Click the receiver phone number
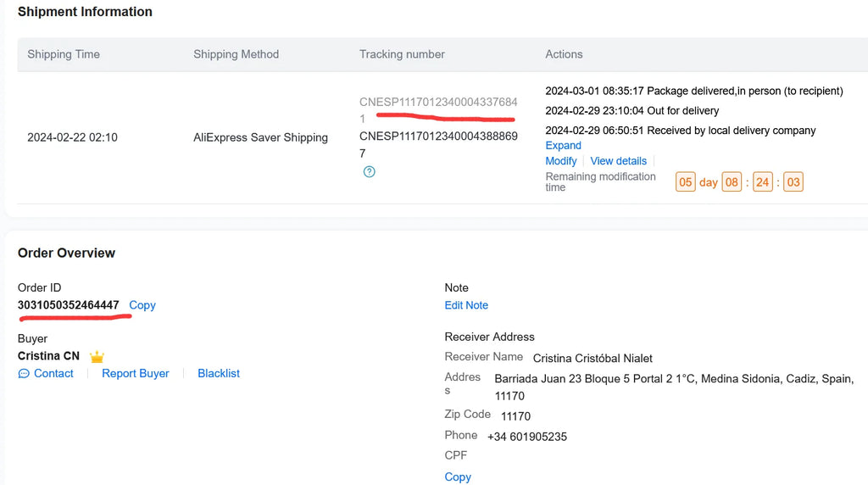The height and width of the screenshot is (485, 868). (527, 437)
